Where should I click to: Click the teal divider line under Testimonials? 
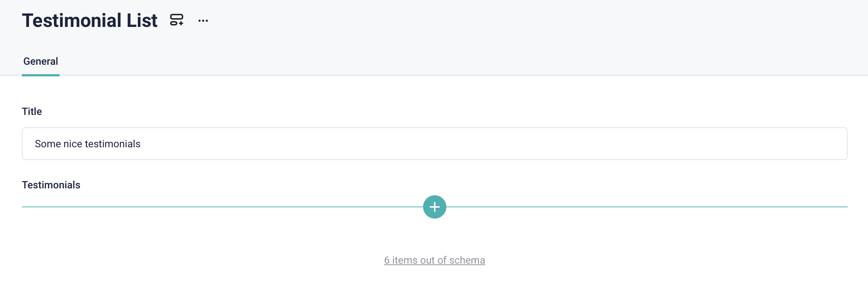click(x=218, y=207)
